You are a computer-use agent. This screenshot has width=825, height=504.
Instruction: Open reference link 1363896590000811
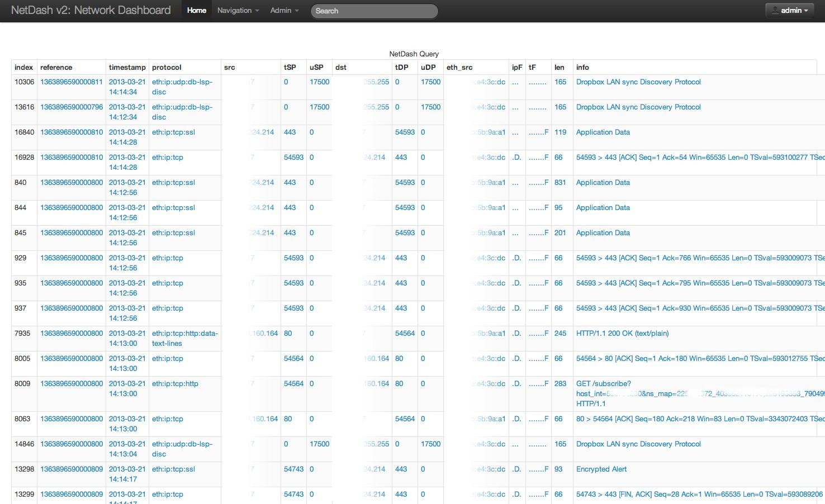[71, 82]
